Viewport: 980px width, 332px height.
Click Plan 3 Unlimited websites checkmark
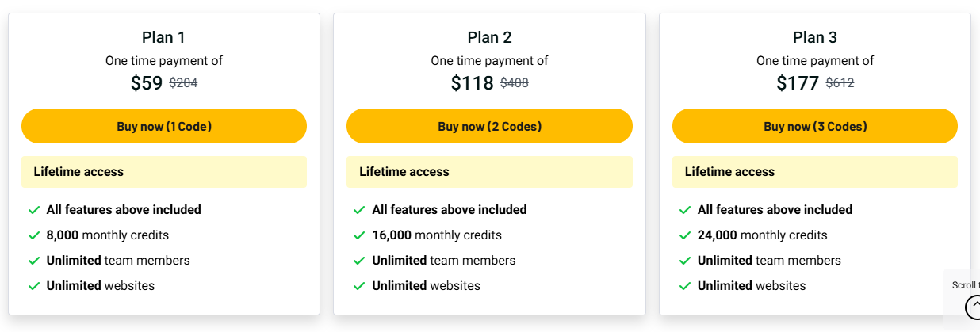tap(685, 286)
